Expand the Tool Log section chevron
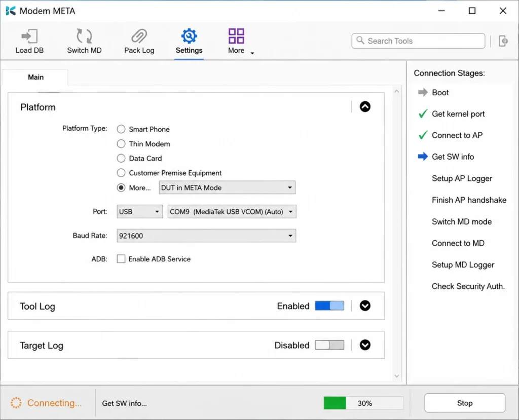Viewport: 519px width, 420px height. (365, 306)
